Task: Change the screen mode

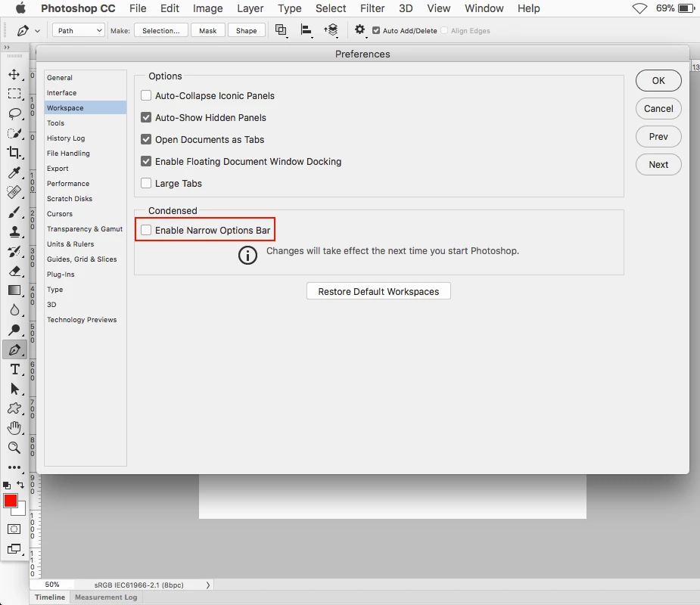Action: tap(14, 549)
